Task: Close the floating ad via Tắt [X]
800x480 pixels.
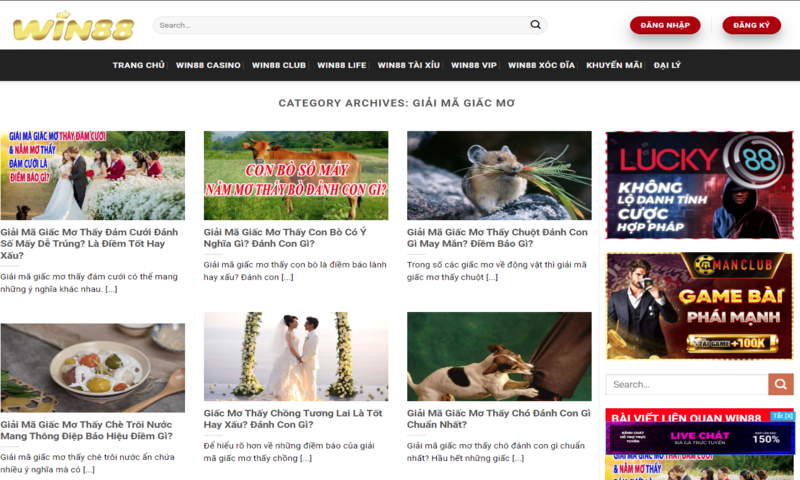Action: tap(783, 416)
